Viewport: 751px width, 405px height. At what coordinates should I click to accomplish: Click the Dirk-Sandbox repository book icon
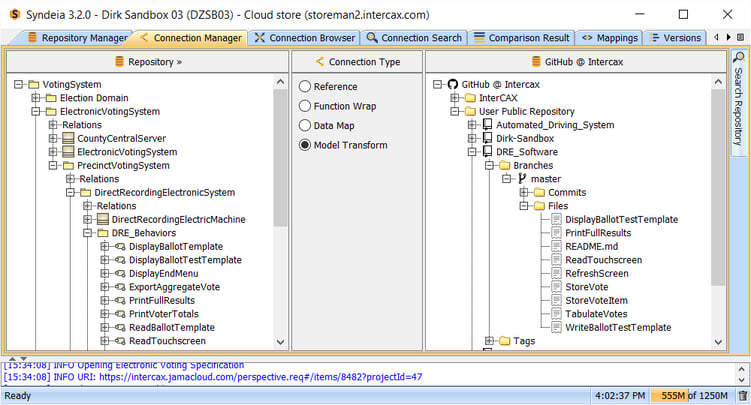click(x=488, y=138)
